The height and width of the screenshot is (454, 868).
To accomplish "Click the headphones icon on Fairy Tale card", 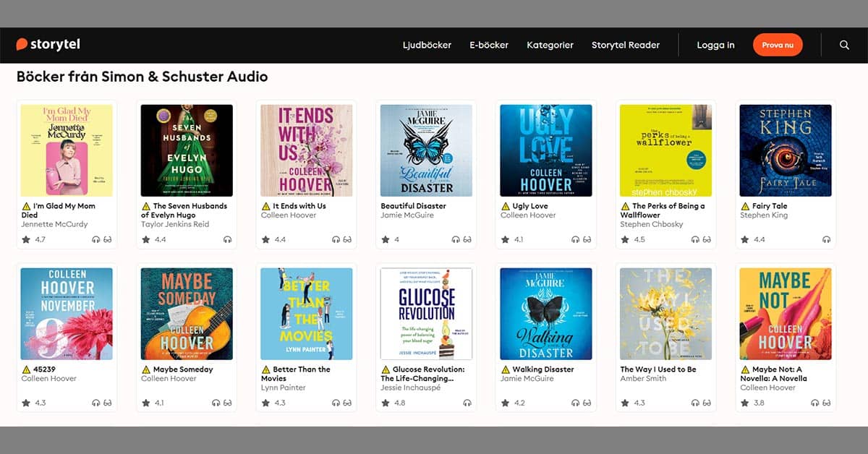I will tap(827, 239).
